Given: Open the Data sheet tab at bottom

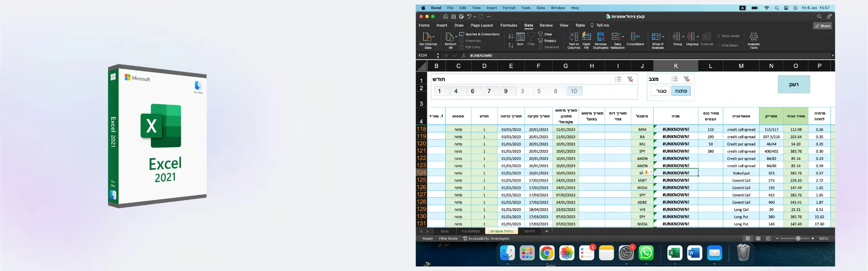Looking at the screenshot, I should pyautogui.click(x=445, y=231).
